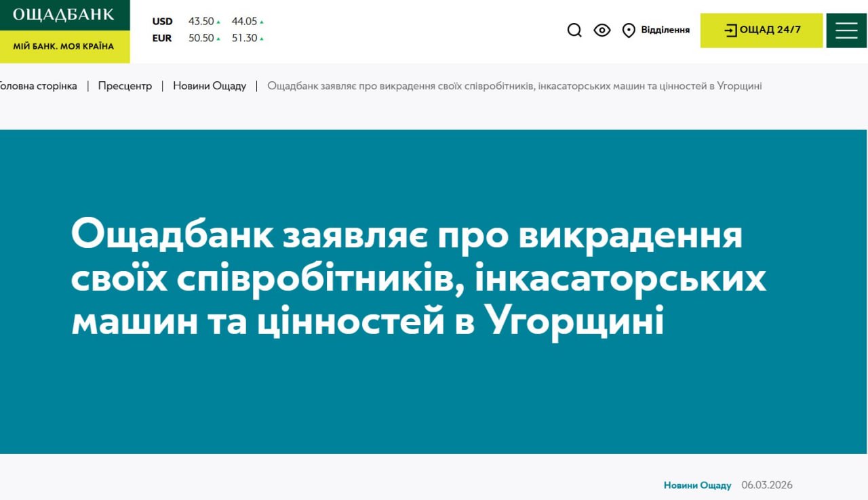
Task: Open the Відділення branches link
Action: point(665,30)
